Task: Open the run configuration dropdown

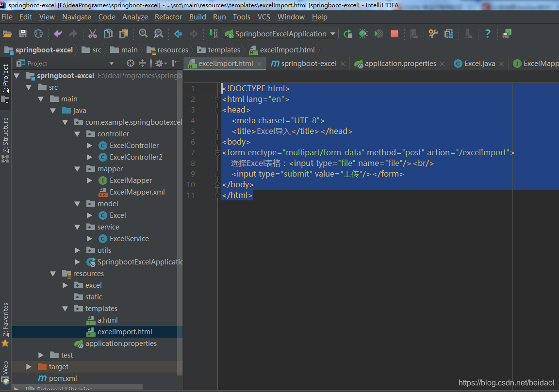Action: 333,33
